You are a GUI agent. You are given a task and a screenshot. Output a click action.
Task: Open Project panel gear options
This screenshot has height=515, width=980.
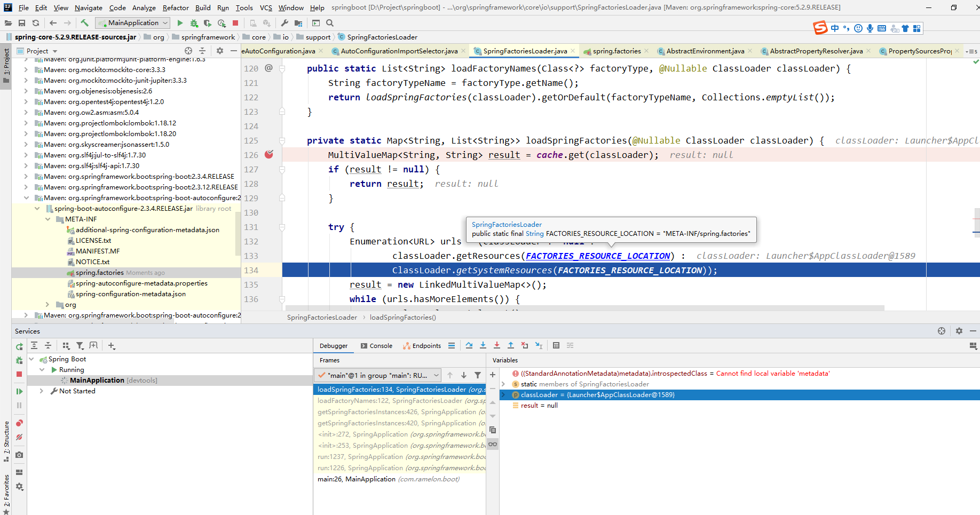(220, 51)
